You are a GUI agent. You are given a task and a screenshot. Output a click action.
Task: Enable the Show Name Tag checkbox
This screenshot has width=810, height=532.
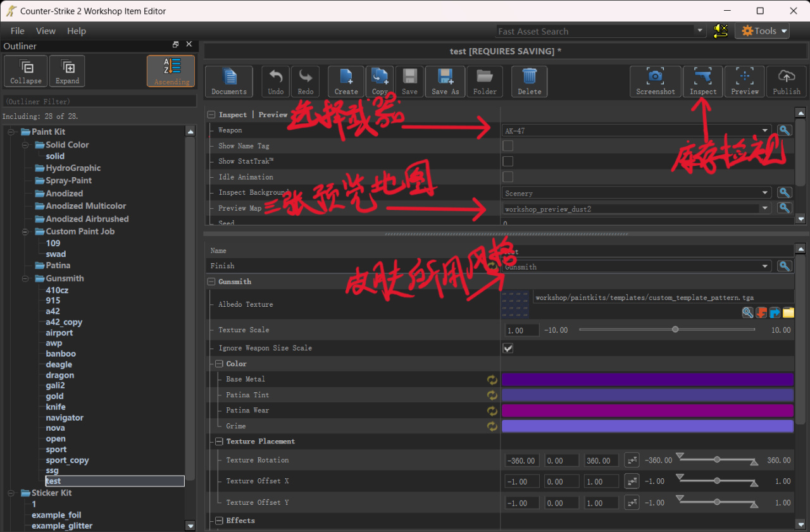508,146
